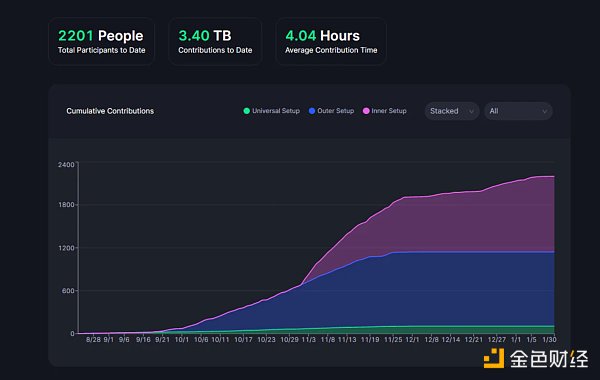Click the 11/25 date marker on axis
Viewport: 600px width, 380px height.
tap(393, 340)
